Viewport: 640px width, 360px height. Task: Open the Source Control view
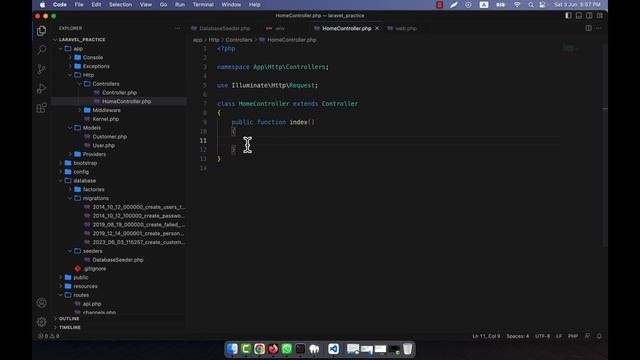pyautogui.click(x=41, y=69)
